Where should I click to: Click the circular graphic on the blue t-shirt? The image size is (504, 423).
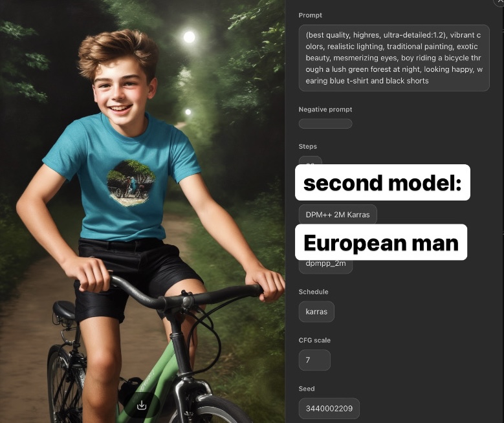click(131, 183)
